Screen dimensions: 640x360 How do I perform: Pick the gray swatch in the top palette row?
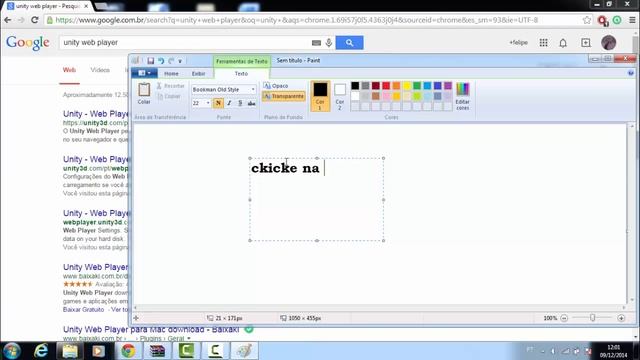[365, 85]
